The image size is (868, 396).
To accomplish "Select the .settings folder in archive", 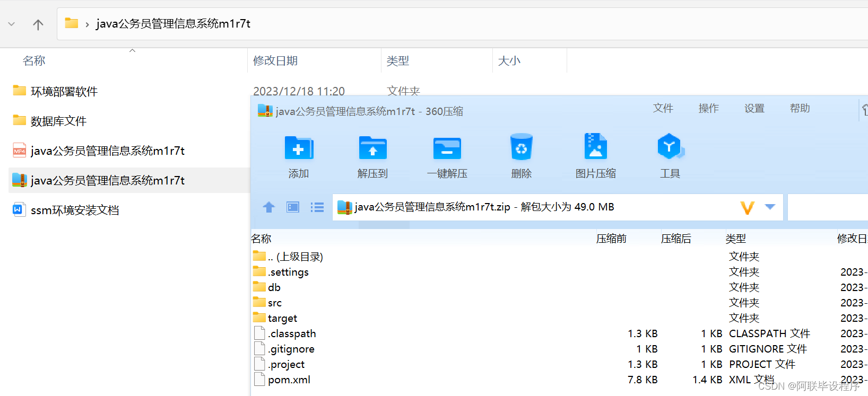I will pyautogui.click(x=288, y=272).
